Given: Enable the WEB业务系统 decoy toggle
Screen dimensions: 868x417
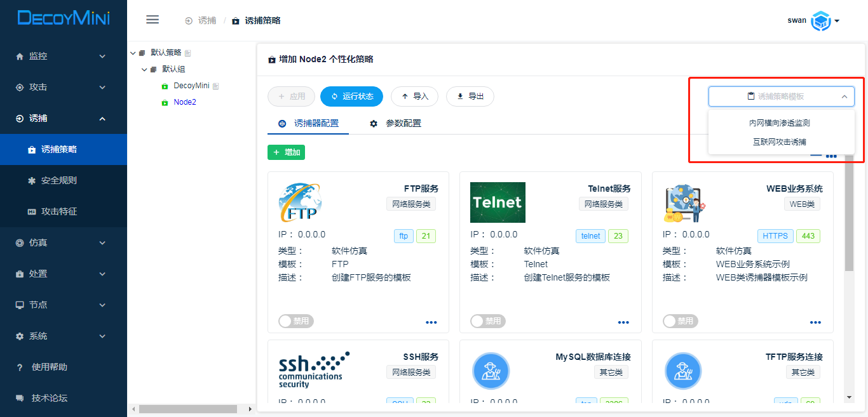Looking at the screenshot, I should (680, 321).
